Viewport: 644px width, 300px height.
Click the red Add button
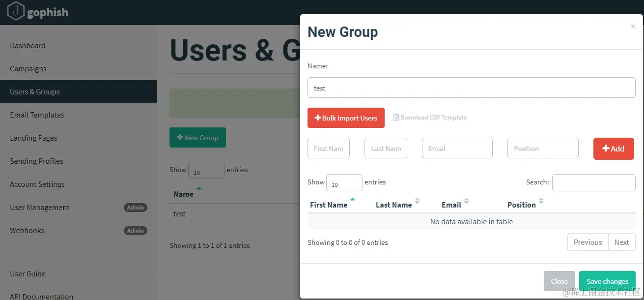614,149
